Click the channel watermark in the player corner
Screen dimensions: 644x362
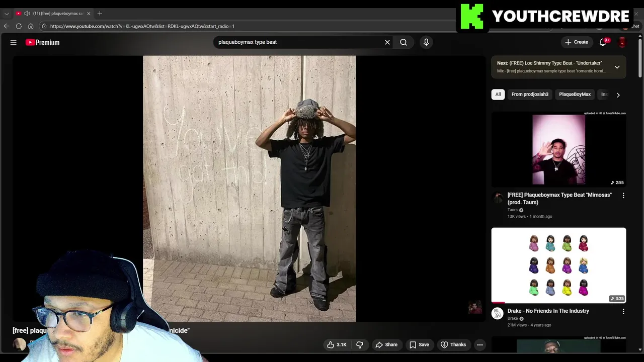475,307
